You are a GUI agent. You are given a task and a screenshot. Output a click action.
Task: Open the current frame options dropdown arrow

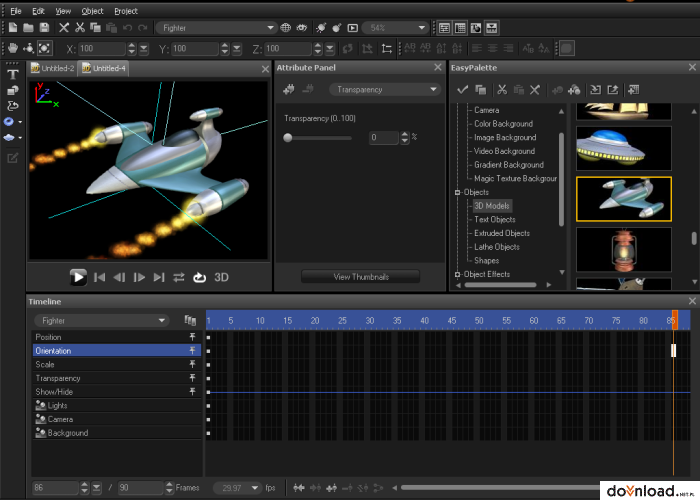pyautogui.click(x=96, y=488)
